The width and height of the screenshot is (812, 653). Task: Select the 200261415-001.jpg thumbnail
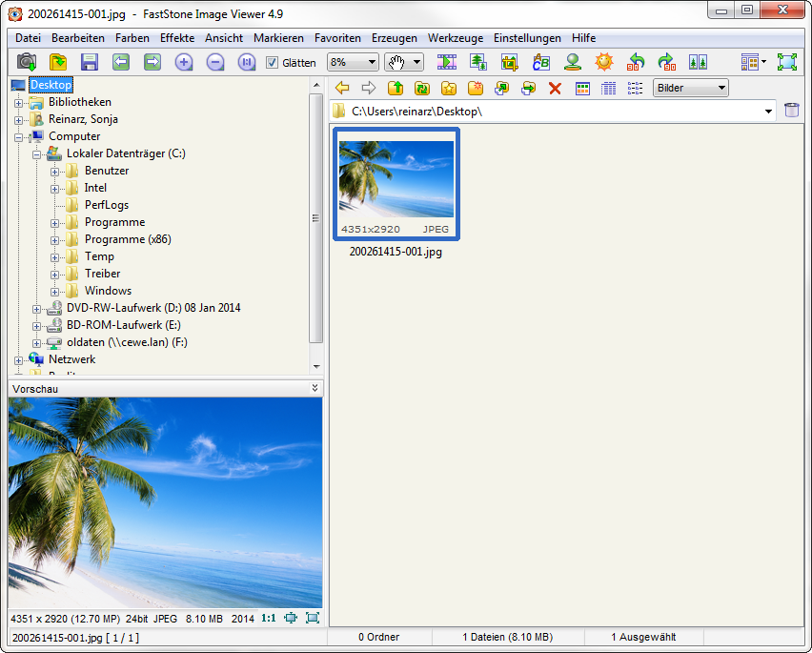[396, 181]
